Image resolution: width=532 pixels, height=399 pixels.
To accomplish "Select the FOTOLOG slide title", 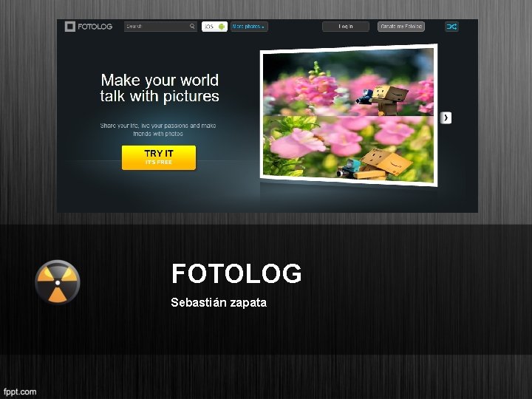I will pyautogui.click(x=236, y=273).
